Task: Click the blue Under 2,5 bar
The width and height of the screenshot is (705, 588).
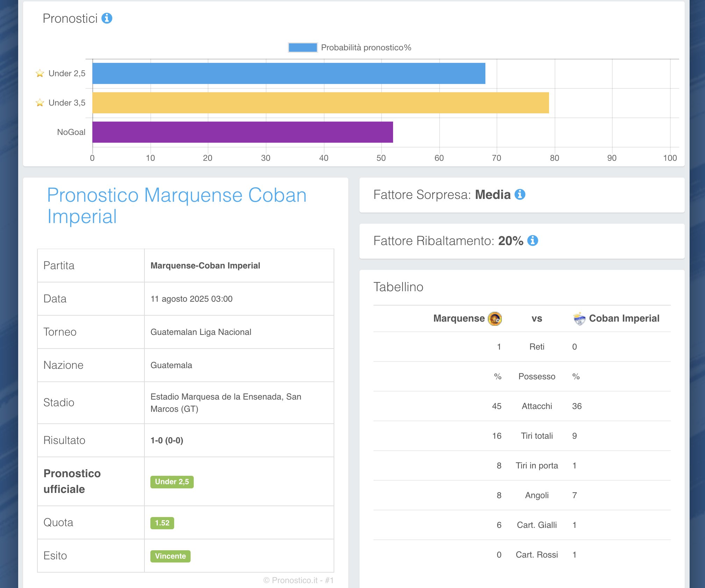Action: coord(289,73)
